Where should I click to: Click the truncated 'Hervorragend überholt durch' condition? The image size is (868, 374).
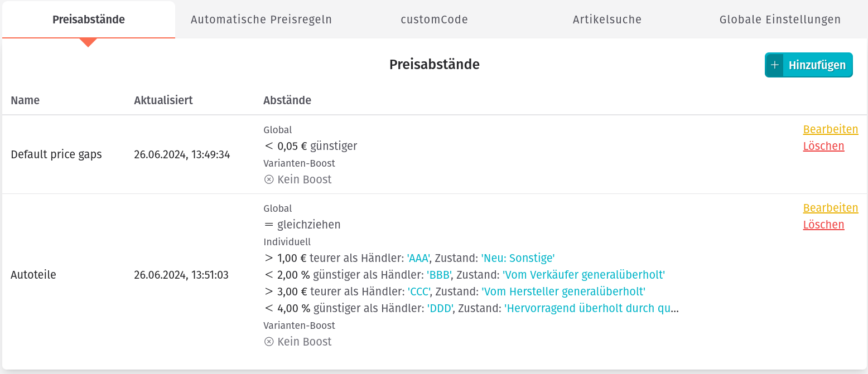point(591,308)
